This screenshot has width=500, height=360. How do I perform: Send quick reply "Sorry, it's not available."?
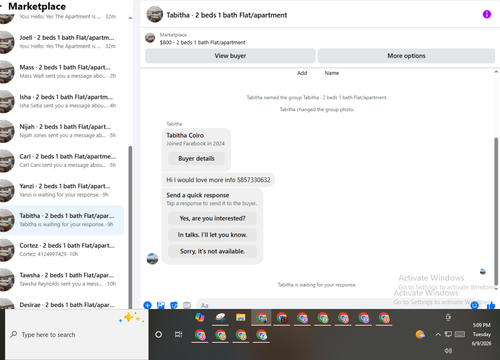(212, 251)
